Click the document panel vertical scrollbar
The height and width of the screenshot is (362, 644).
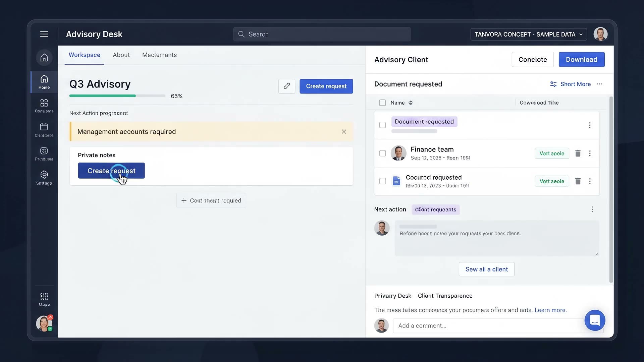point(611,189)
